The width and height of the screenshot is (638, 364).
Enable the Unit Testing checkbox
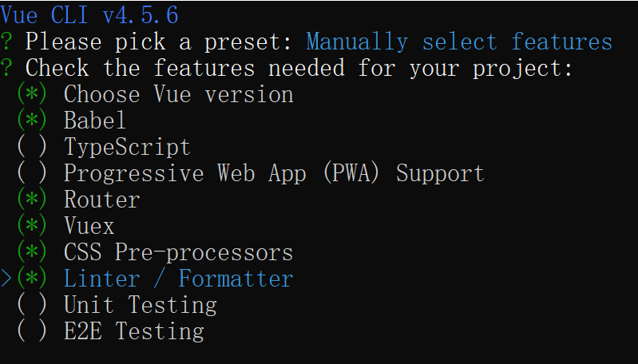coord(32,305)
